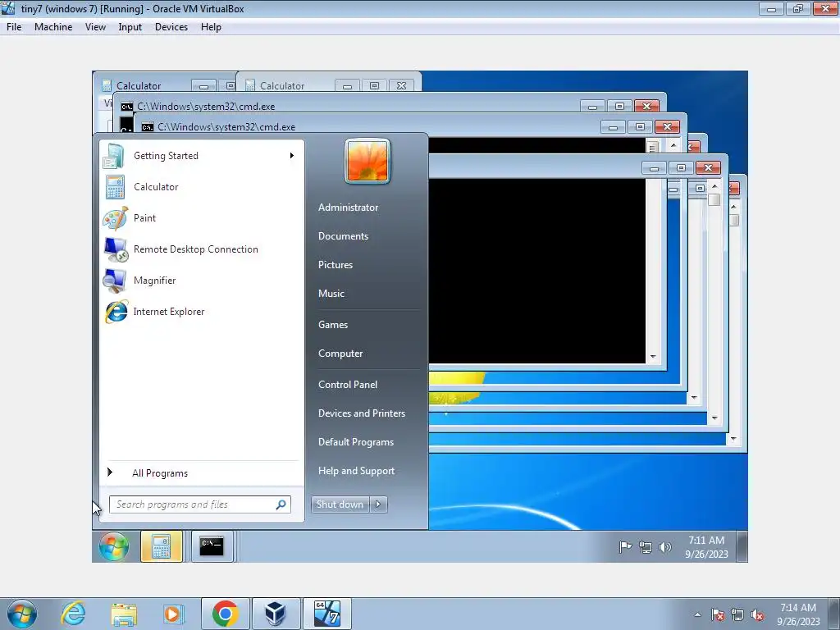Open VirtualBox File menu
This screenshot has height=630, width=840.
tap(14, 27)
